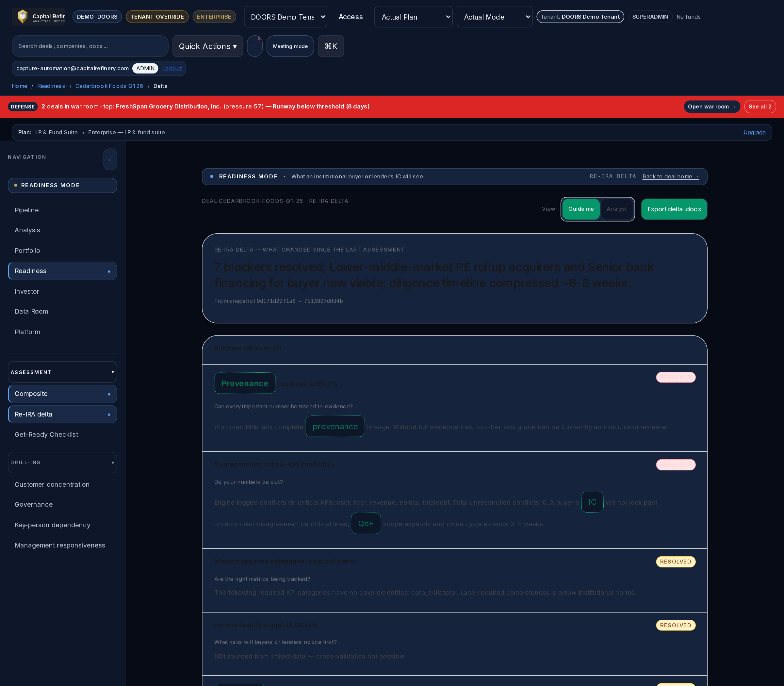This screenshot has height=686, width=784.
Task: Open the Actual Plan dropdown
Action: coord(414,17)
